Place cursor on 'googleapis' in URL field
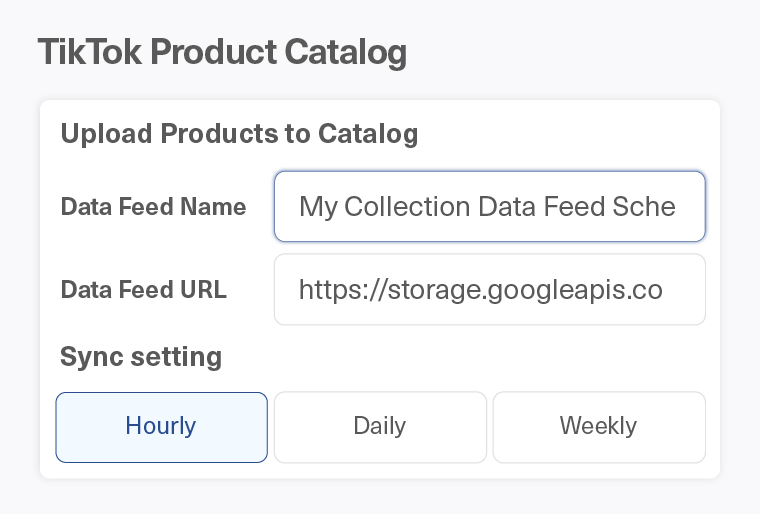 tap(560, 291)
